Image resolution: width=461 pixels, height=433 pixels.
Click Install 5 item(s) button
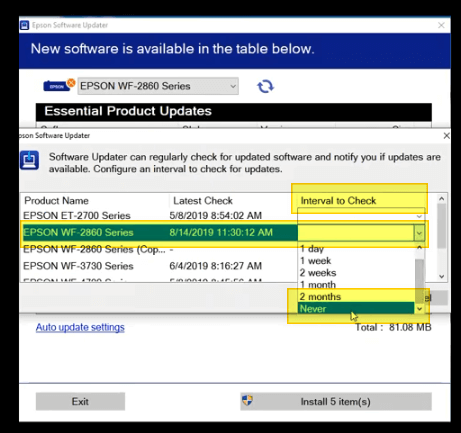(336, 402)
